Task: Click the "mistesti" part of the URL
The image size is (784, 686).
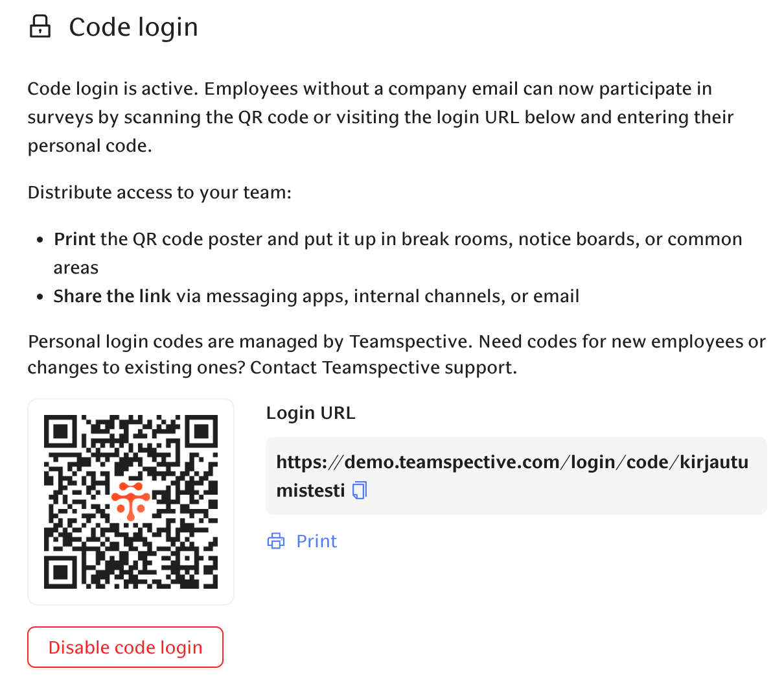Action: [x=310, y=490]
